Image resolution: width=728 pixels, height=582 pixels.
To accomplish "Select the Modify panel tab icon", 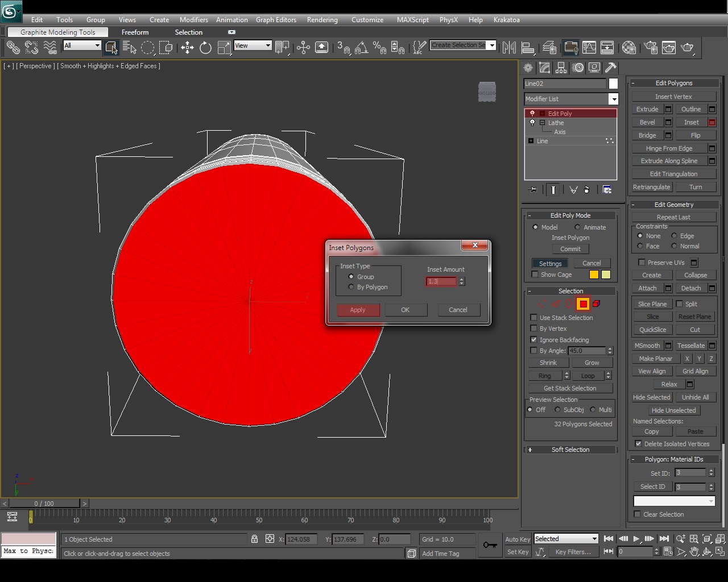I will pos(544,68).
